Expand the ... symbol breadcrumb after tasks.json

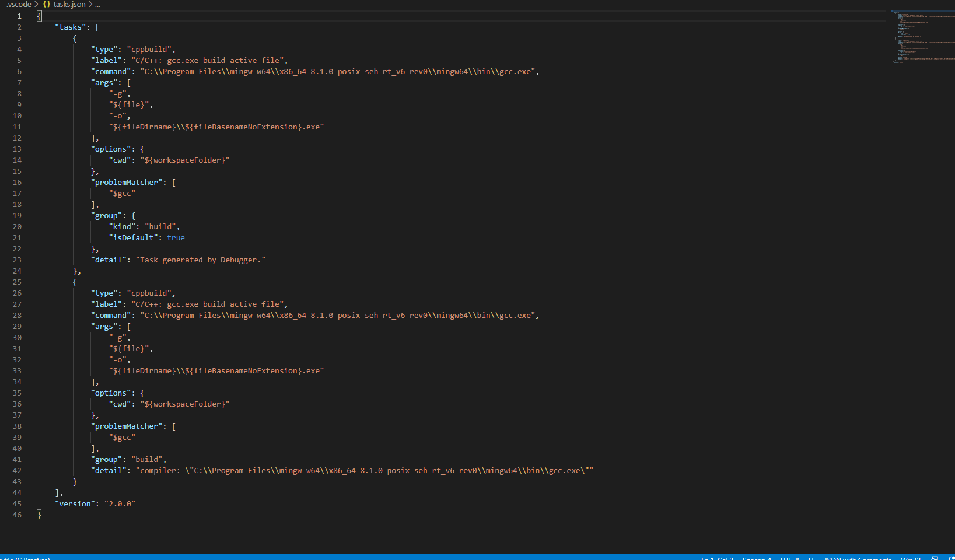97,4
